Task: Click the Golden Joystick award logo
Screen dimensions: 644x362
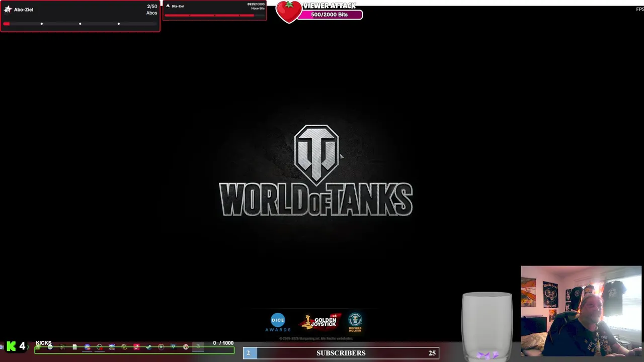Action: pyautogui.click(x=320, y=321)
